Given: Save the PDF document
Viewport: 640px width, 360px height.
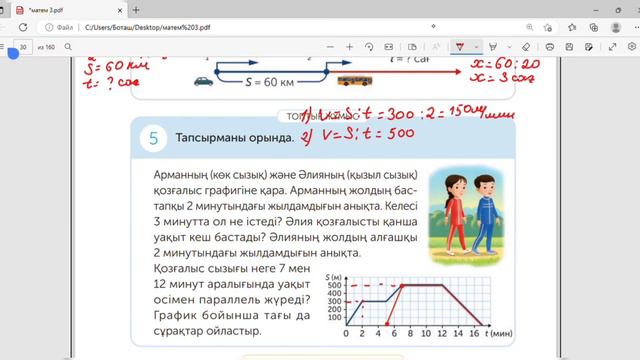Looking at the screenshot, I should [569, 47].
